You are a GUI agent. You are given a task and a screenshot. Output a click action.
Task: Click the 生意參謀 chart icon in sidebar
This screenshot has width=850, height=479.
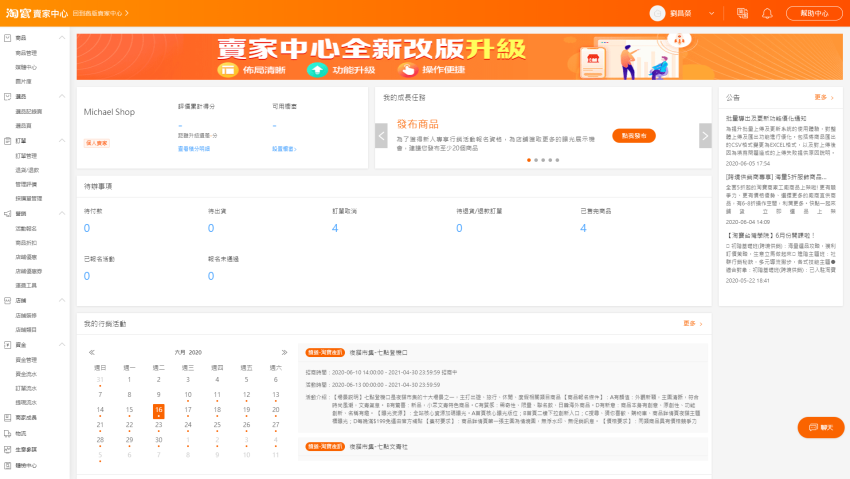point(8,449)
